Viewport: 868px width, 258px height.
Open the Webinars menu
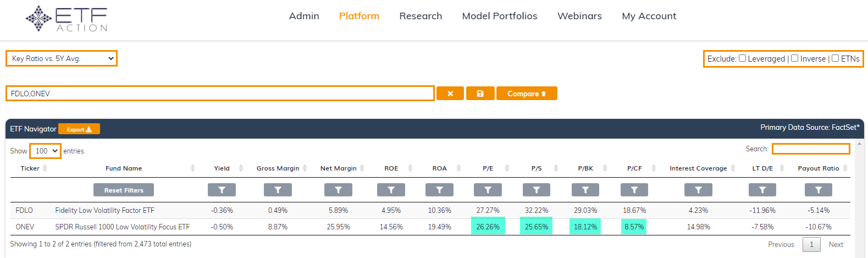[579, 16]
